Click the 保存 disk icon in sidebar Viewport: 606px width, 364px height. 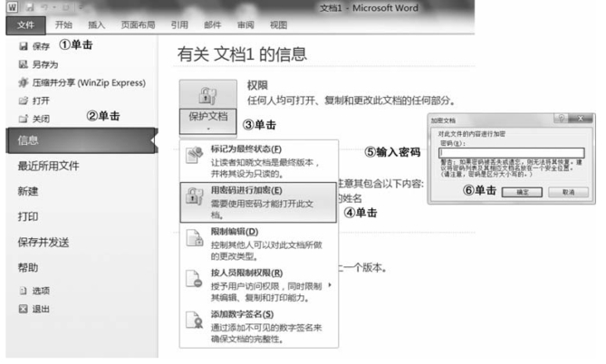coord(24,46)
